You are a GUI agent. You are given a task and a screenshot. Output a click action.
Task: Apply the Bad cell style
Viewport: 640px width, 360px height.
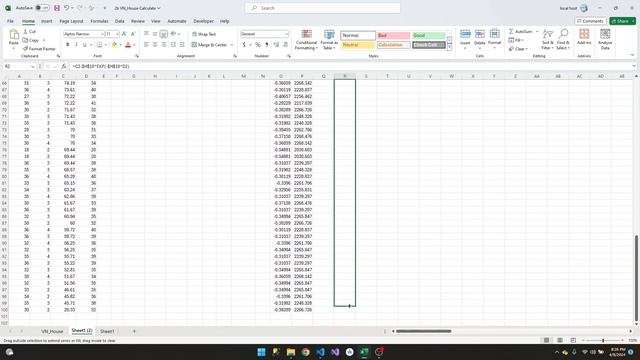tap(393, 36)
